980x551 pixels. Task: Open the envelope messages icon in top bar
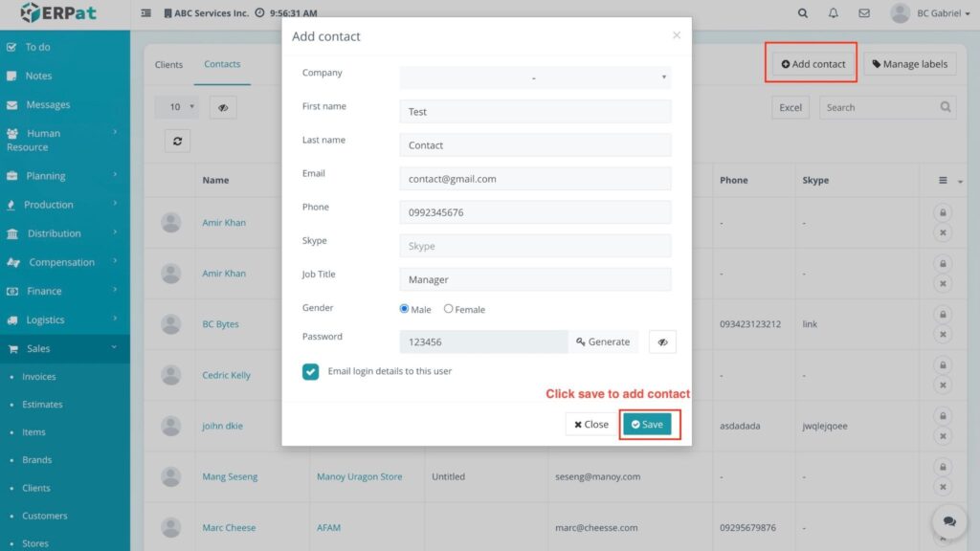pos(864,12)
